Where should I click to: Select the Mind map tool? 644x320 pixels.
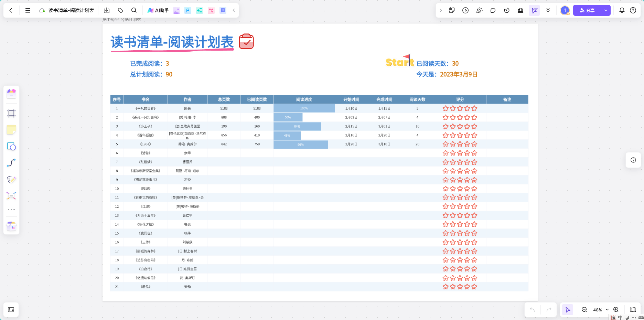(x=11, y=196)
